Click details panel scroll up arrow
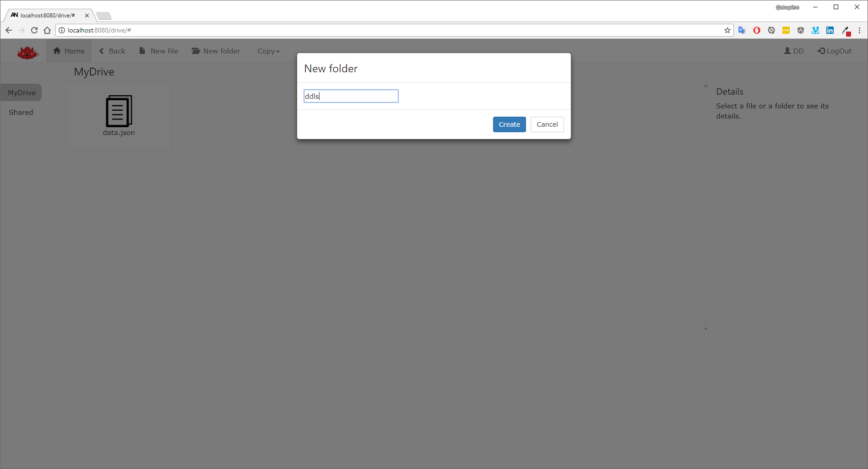The height and width of the screenshot is (469, 868). point(705,86)
